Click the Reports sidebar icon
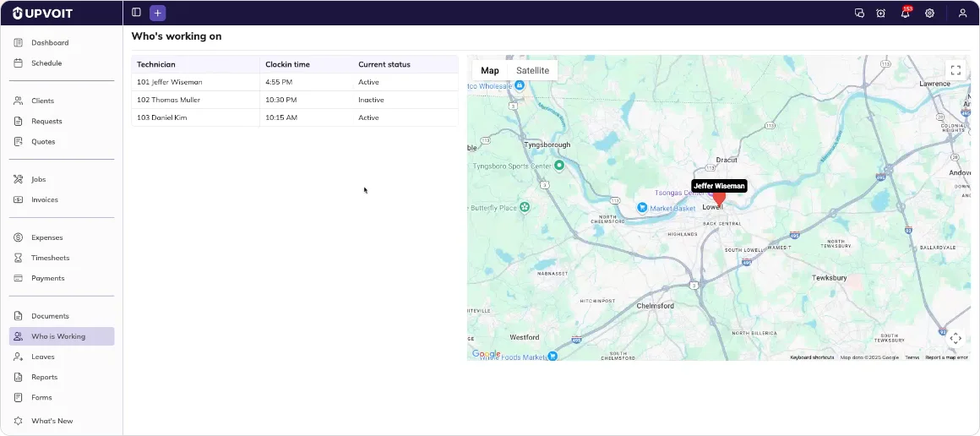The height and width of the screenshot is (436, 980). point(18,377)
